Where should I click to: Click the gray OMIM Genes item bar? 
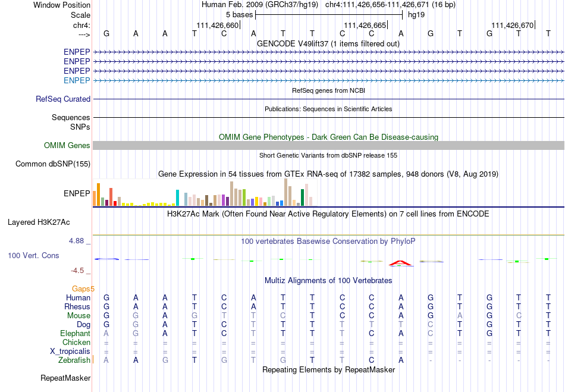pyautogui.click(x=328, y=145)
